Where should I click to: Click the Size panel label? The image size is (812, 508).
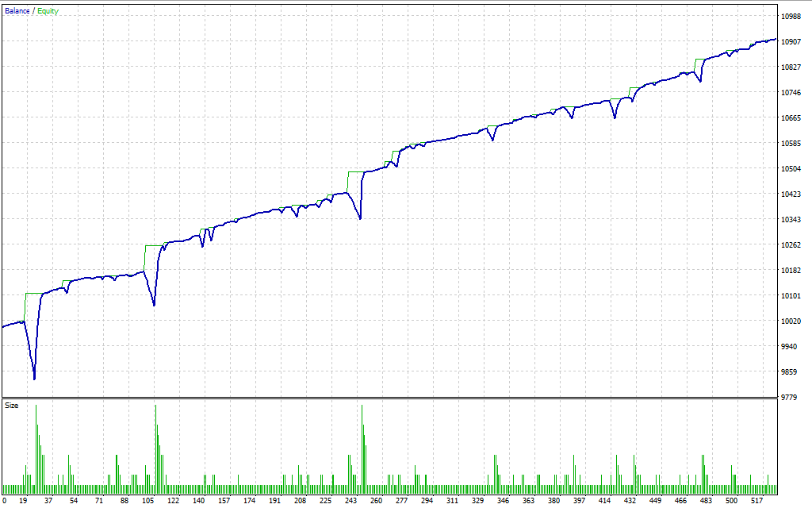coord(12,406)
